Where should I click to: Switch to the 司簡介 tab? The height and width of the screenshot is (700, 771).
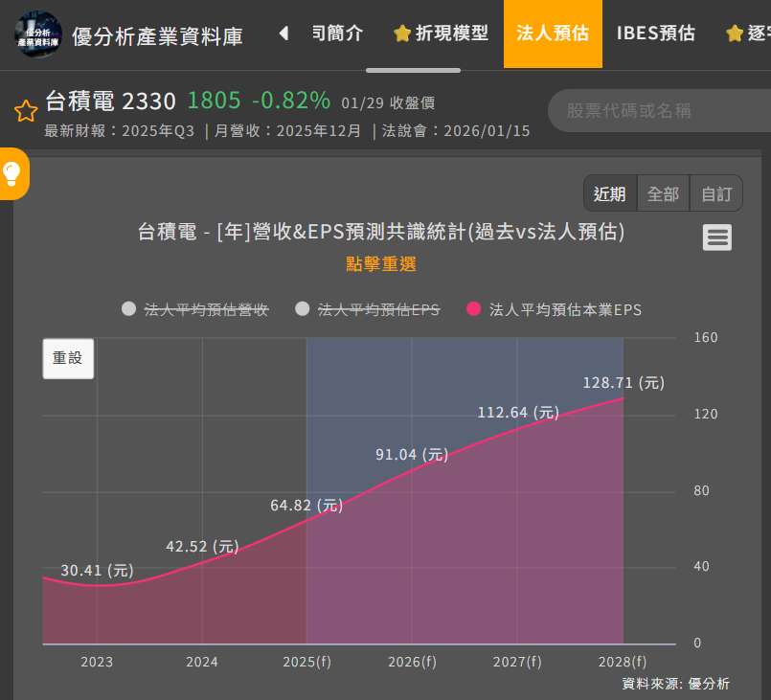point(337,32)
